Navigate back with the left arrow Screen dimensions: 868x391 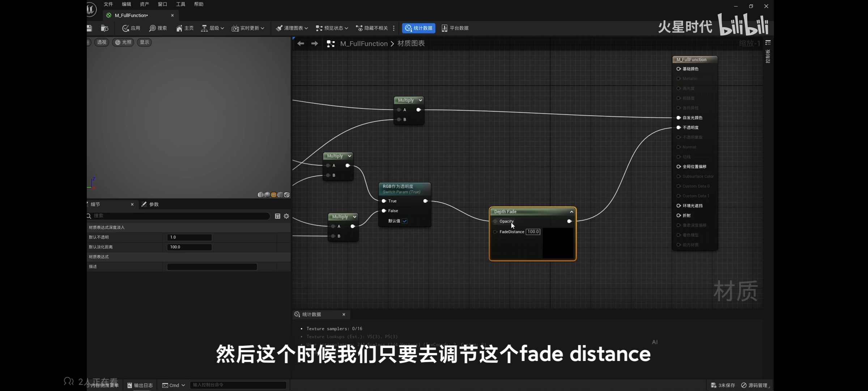[301, 43]
